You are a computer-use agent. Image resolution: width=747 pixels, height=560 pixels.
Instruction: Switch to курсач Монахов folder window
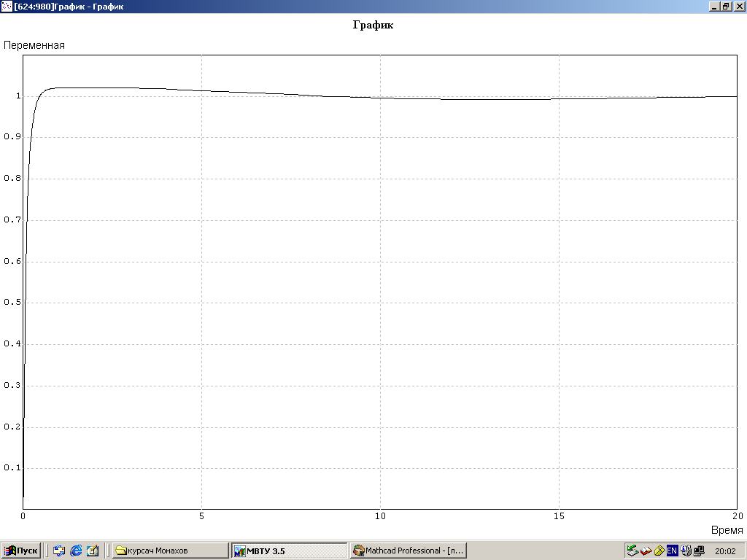point(170,551)
